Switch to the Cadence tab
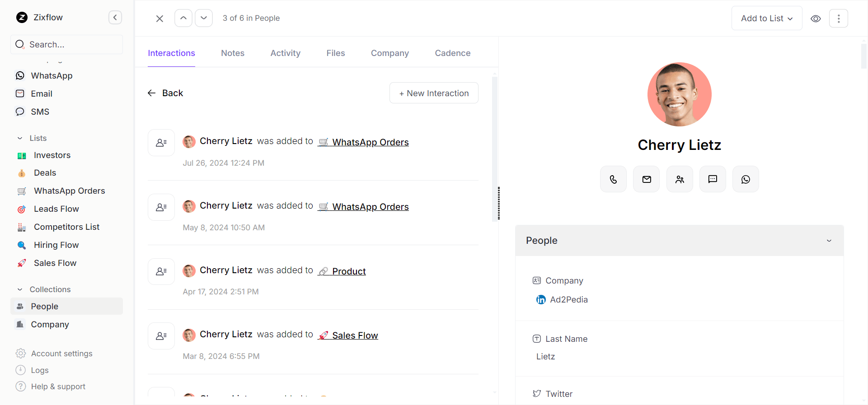Screen dimensions: 868x405 [x=452, y=53]
